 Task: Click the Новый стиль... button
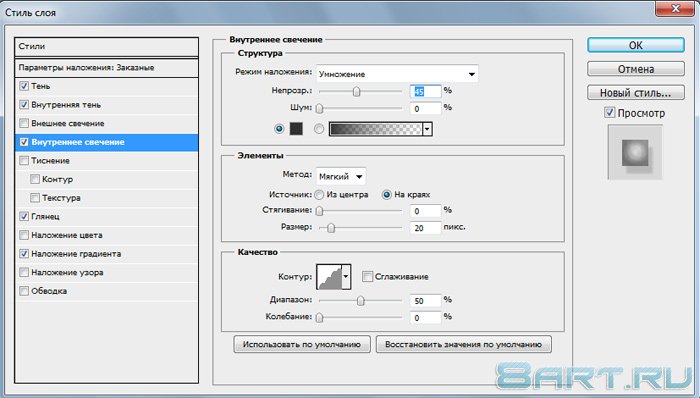pos(636,92)
